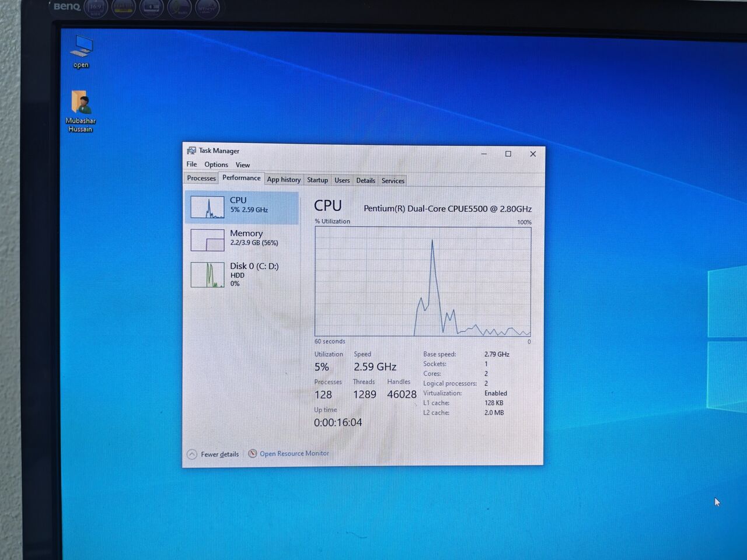
Task: Switch to the App history tab
Action: point(284,180)
